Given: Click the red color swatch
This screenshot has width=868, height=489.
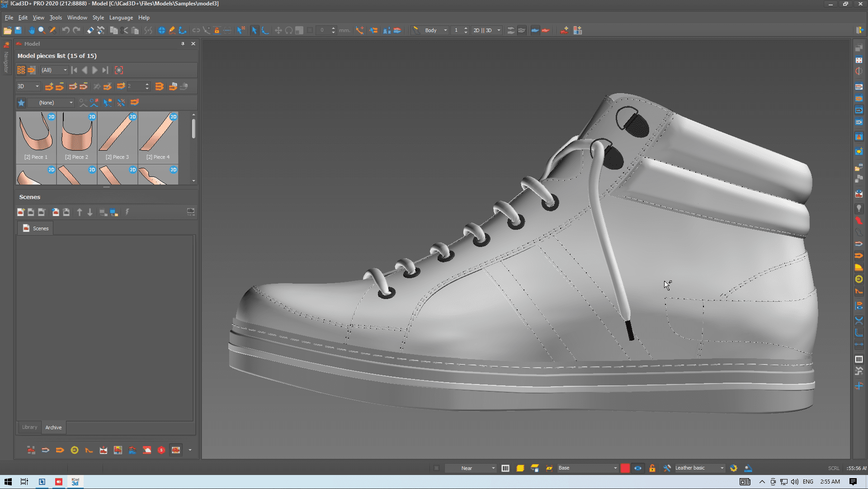Looking at the screenshot, I should [625, 468].
